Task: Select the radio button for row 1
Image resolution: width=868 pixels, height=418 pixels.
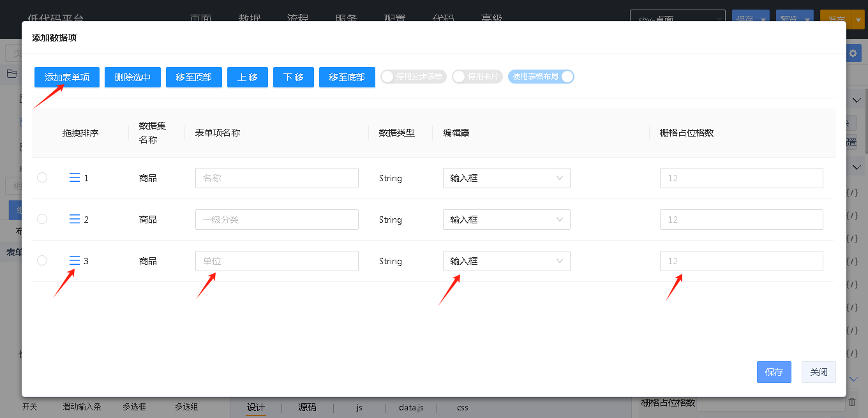Action: pyautogui.click(x=42, y=177)
